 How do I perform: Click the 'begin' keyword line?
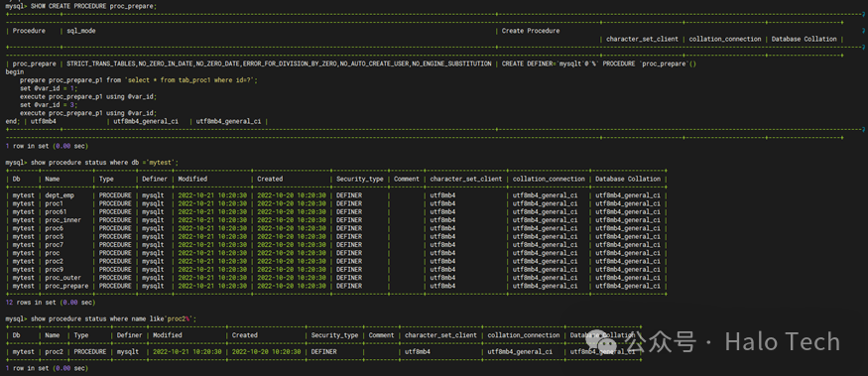(15, 72)
